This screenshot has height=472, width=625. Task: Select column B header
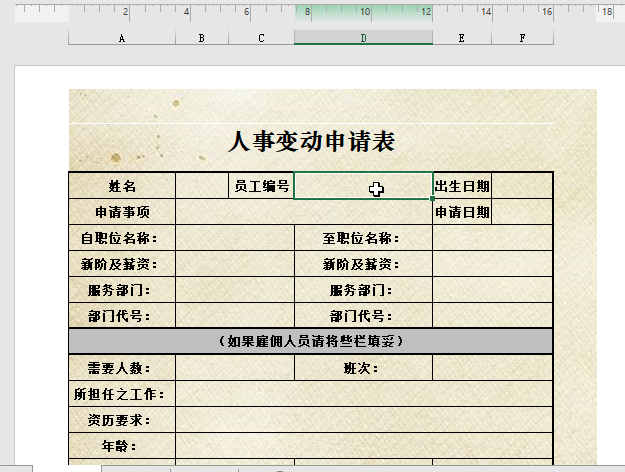[202, 38]
